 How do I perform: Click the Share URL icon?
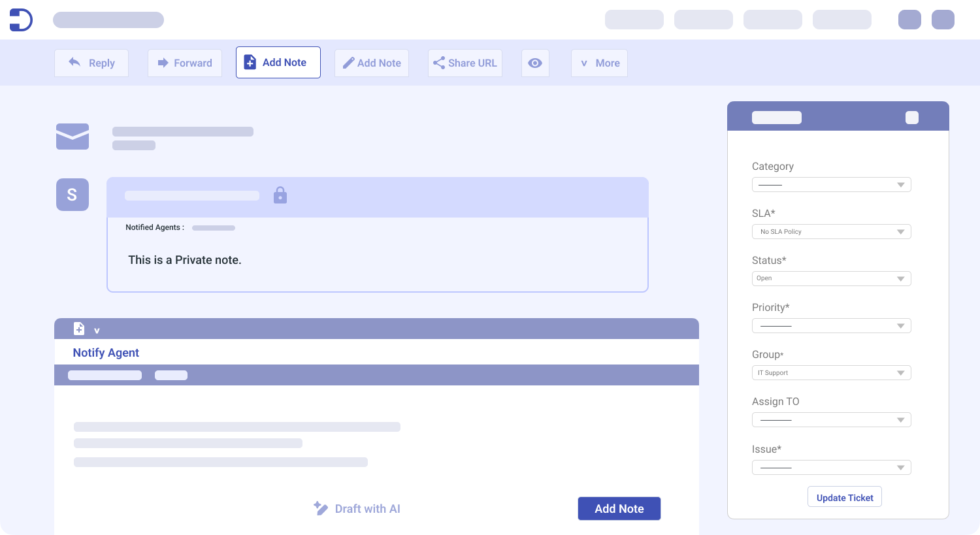pos(438,63)
